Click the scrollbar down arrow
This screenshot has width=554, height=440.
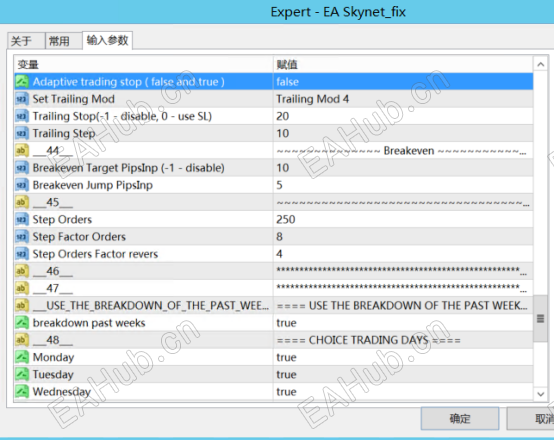point(541,394)
